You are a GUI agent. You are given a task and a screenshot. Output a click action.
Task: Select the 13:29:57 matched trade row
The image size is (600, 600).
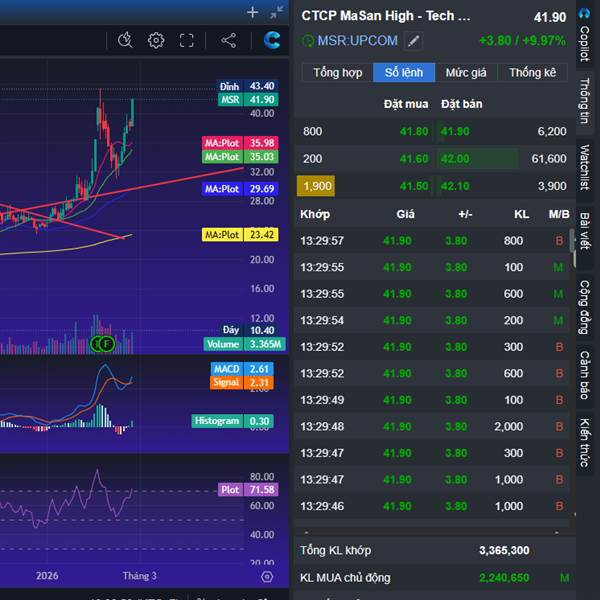click(x=432, y=241)
